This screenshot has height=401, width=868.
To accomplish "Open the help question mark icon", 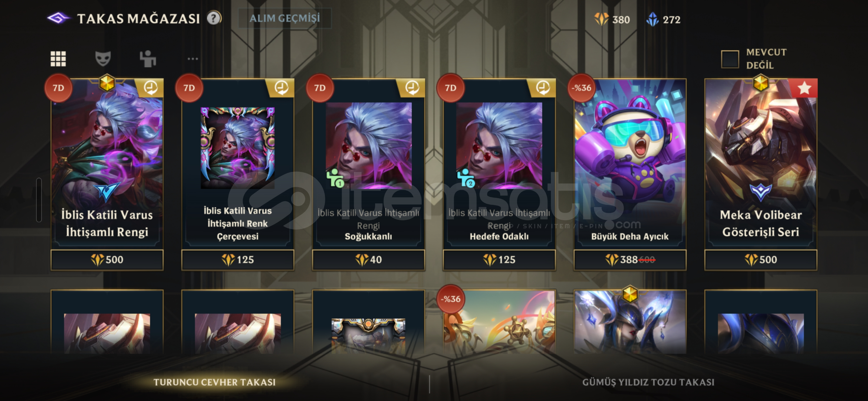I will [x=214, y=18].
